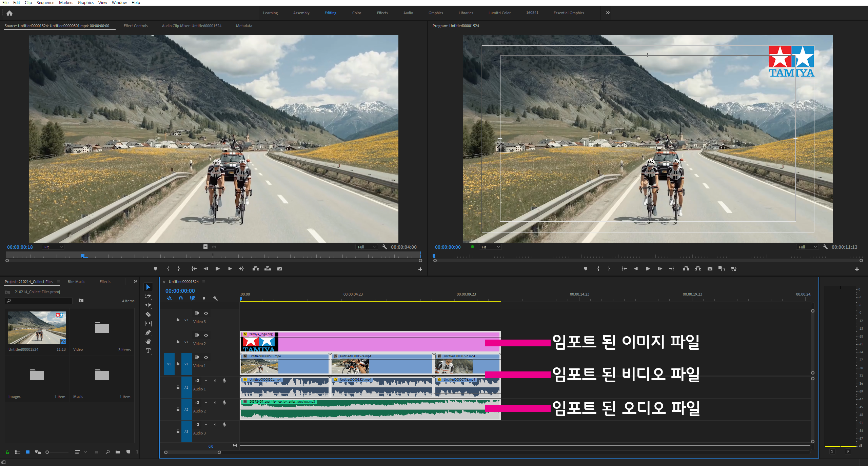Open Timeline display settings wrench

215,299
